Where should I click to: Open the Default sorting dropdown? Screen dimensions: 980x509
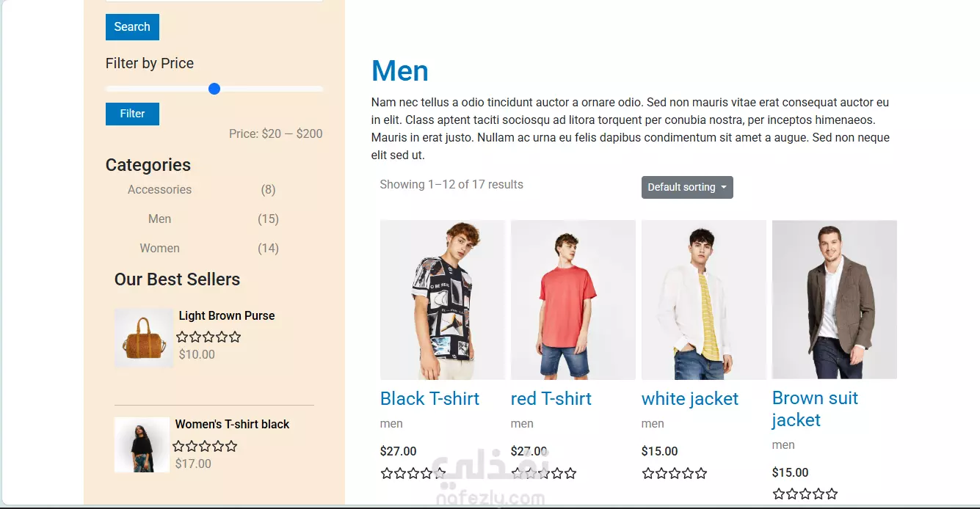[x=687, y=187]
